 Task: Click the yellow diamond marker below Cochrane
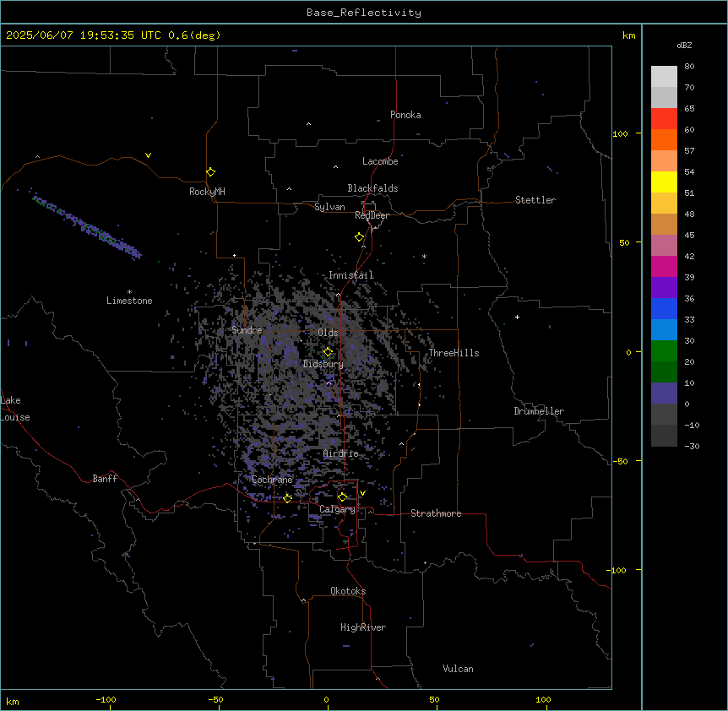(287, 498)
